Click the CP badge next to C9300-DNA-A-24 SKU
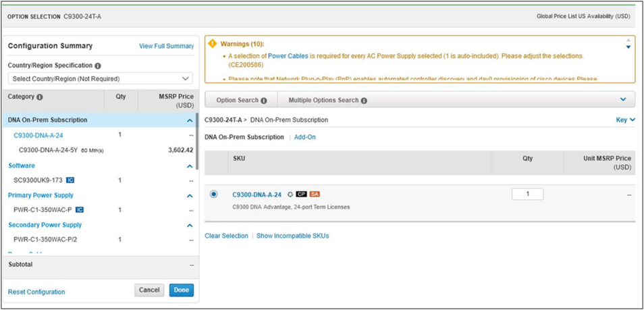 click(x=301, y=195)
